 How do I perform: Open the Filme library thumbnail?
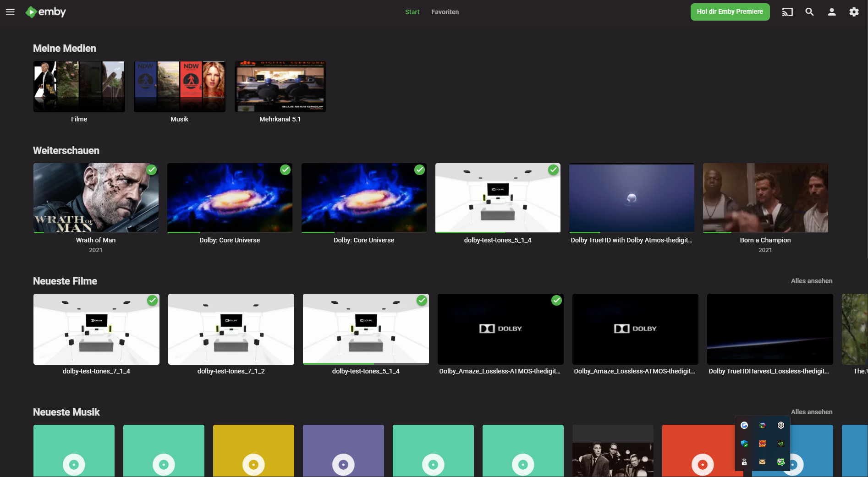(79, 87)
